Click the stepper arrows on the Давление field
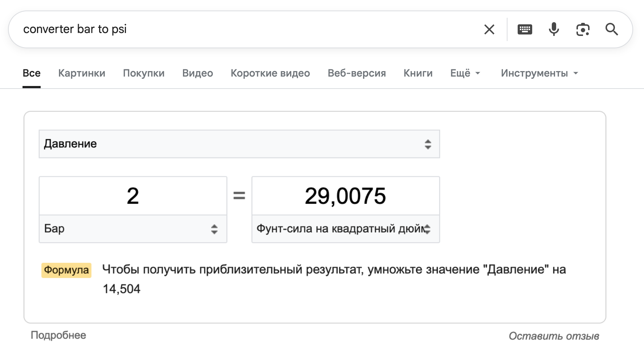The image size is (644, 348). 428,144
